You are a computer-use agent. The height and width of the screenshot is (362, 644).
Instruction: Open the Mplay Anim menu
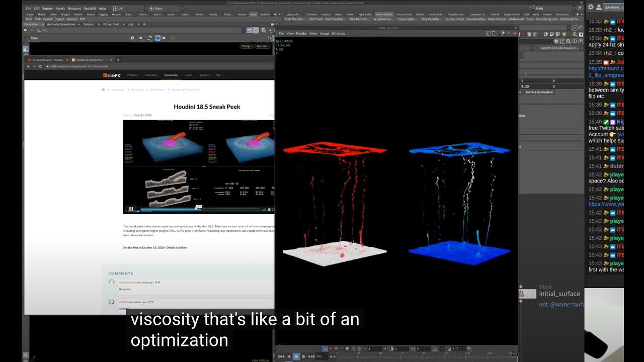313,33
